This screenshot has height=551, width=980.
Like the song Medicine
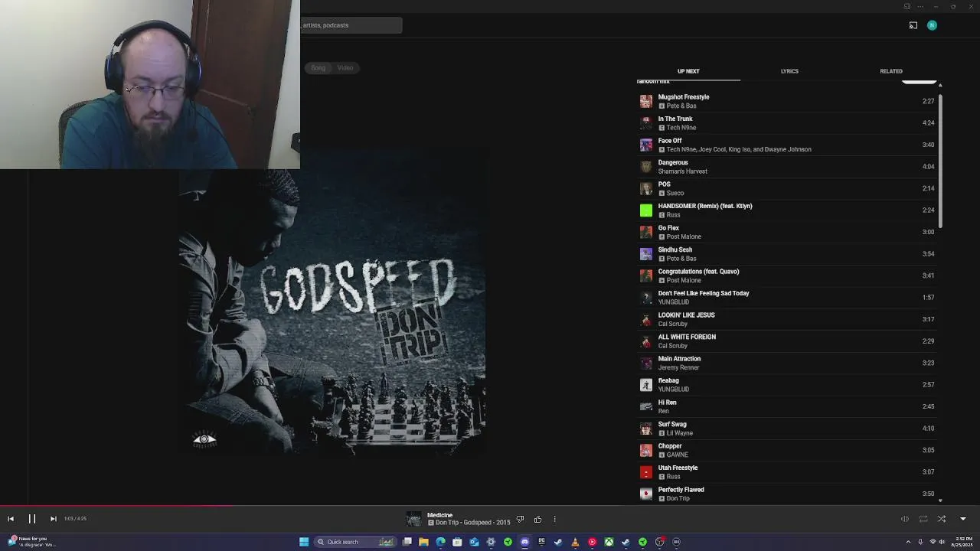[537, 520]
